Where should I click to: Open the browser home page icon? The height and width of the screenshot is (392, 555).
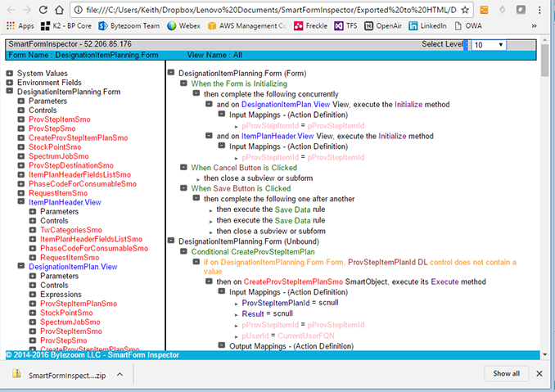click(59, 10)
